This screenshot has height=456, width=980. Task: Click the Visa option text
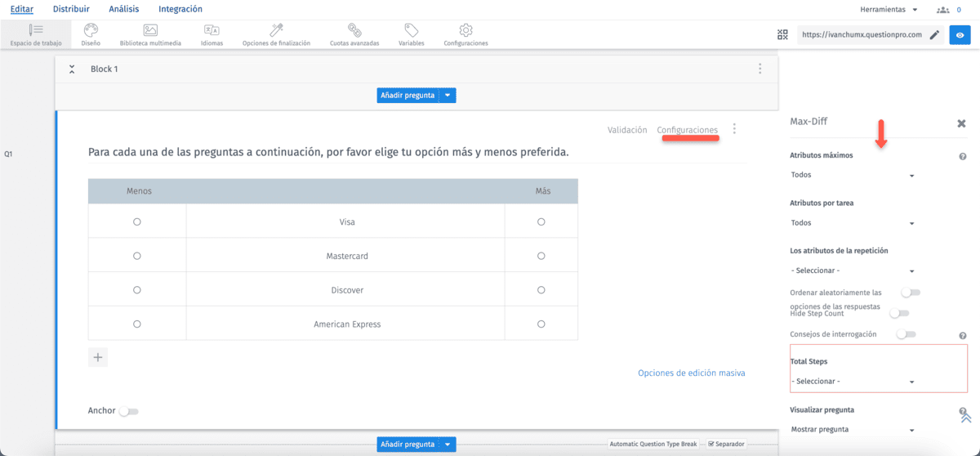pos(347,222)
